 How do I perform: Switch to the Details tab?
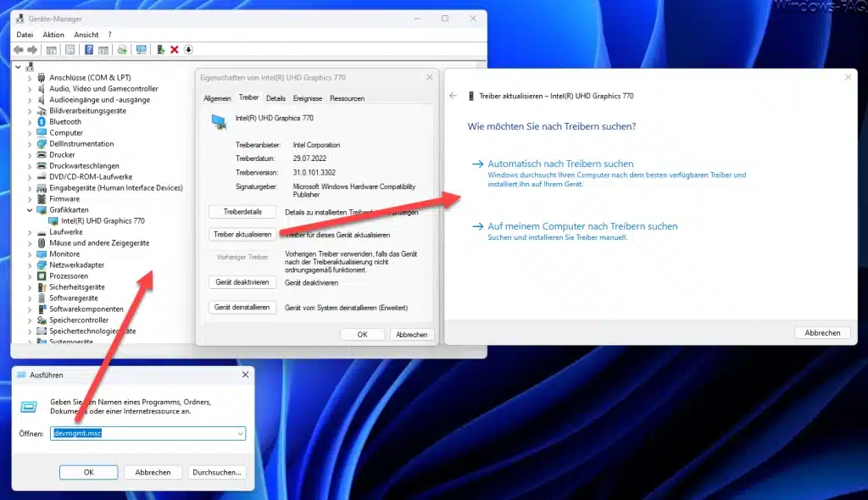275,98
